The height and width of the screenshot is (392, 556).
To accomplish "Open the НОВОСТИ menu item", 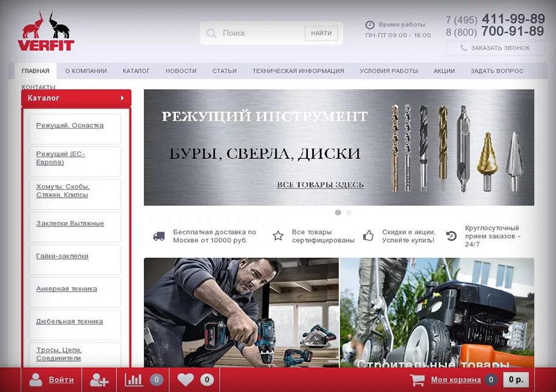I will coord(181,71).
